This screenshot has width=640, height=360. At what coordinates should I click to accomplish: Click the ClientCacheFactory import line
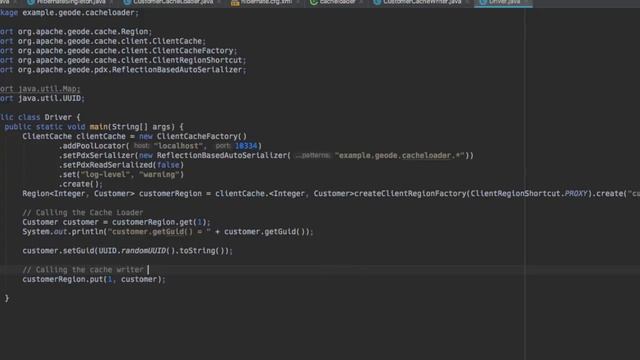[118, 51]
